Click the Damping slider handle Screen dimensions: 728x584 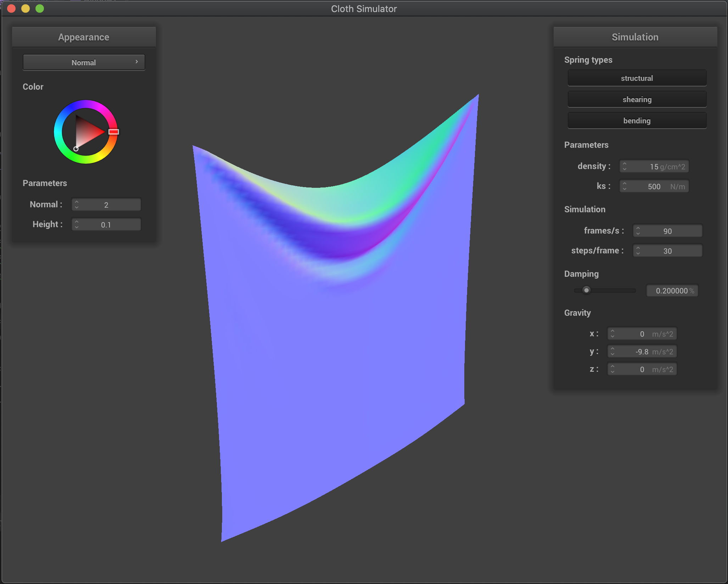tap(587, 290)
